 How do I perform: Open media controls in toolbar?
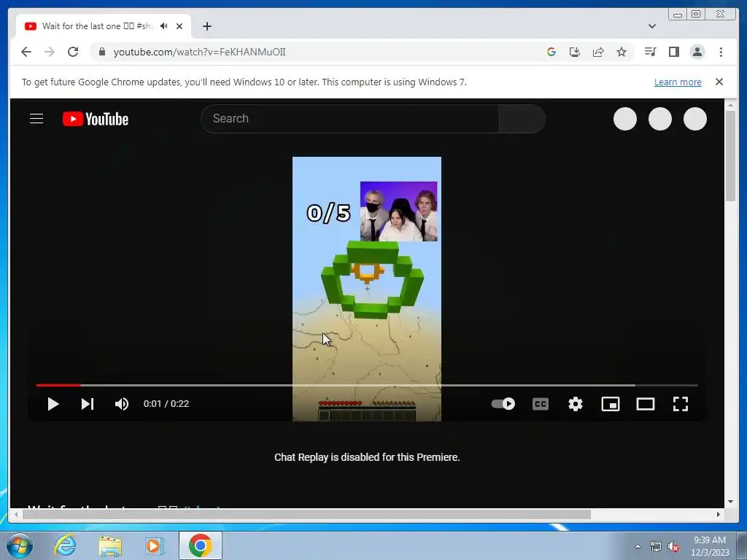coord(650,52)
